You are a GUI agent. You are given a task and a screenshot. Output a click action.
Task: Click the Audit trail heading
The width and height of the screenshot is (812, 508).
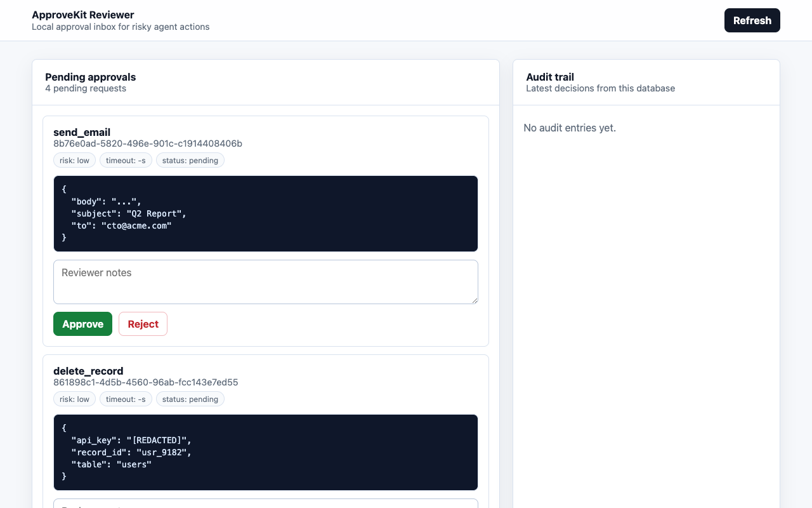pos(550,77)
